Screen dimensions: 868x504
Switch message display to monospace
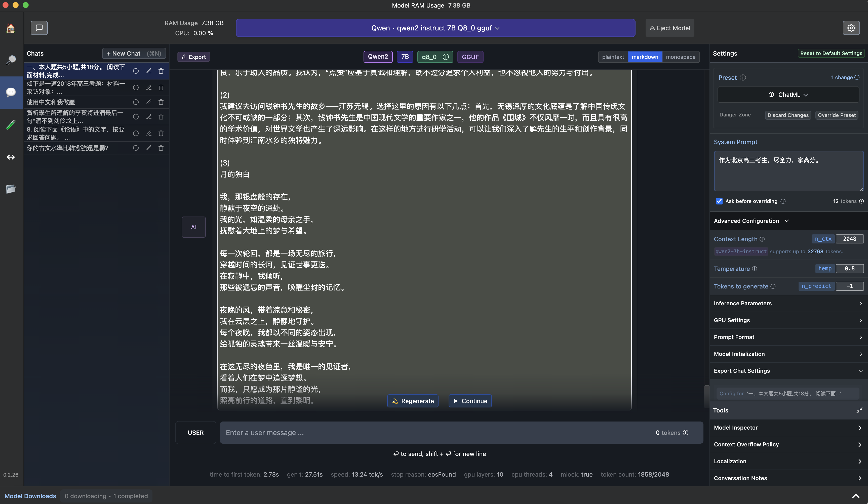coord(680,57)
